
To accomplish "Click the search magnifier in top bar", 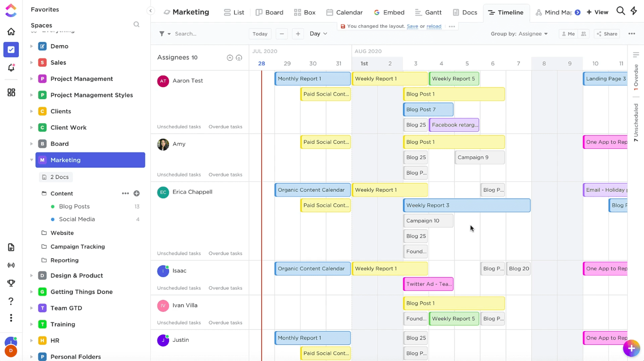I will (x=620, y=11).
